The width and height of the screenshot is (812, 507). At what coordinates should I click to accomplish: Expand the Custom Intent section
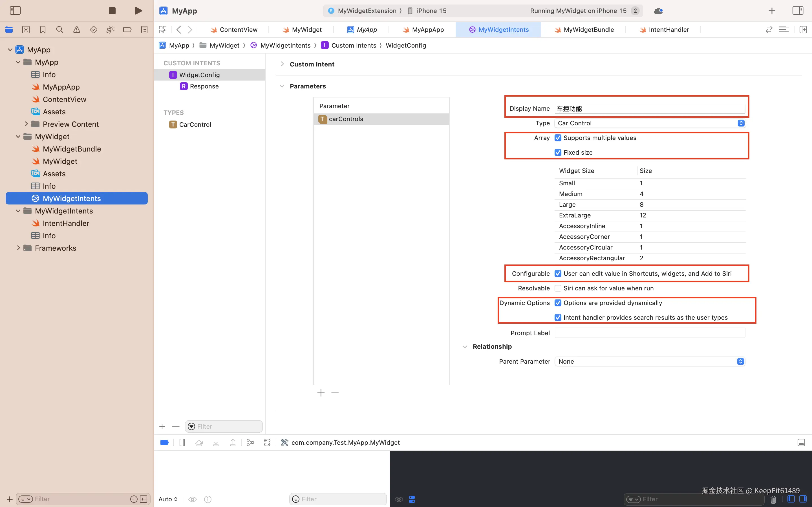[282, 64]
